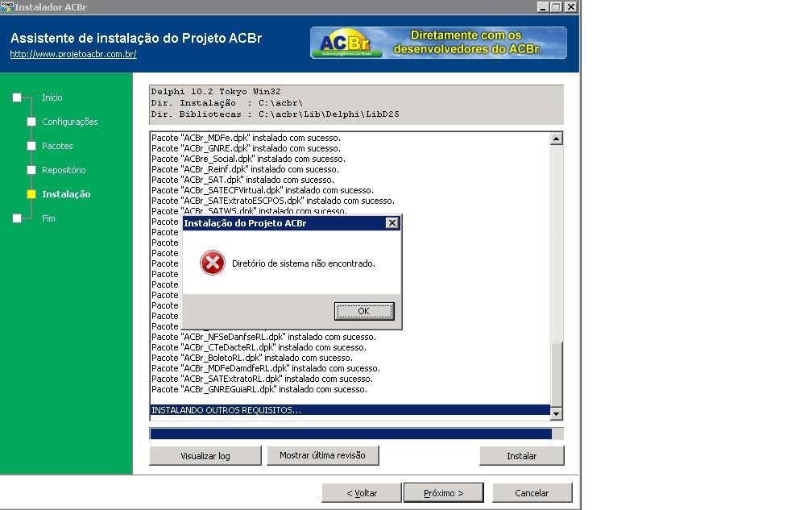Select the ACBr_NFSeDanfseRL.dpk log line
This screenshot has height=510, width=812.
click(x=263, y=337)
